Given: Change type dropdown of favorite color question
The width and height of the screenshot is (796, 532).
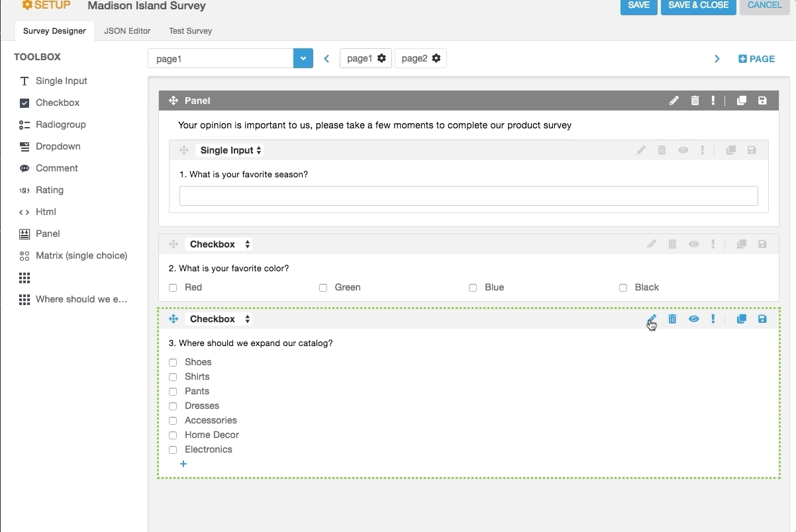Looking at the screenshot, I should [219, 244].
